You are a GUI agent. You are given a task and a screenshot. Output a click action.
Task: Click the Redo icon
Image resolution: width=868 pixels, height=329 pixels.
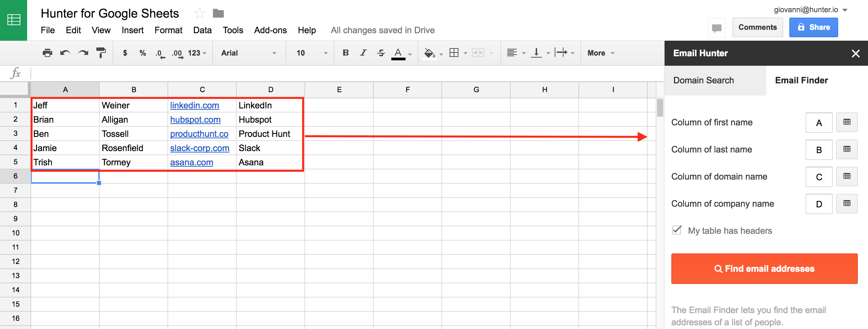coord(83,53)
